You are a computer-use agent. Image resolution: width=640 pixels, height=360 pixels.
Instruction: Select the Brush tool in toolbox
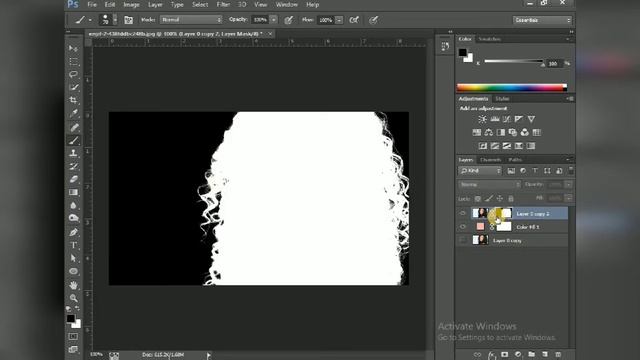coord(73,141)
